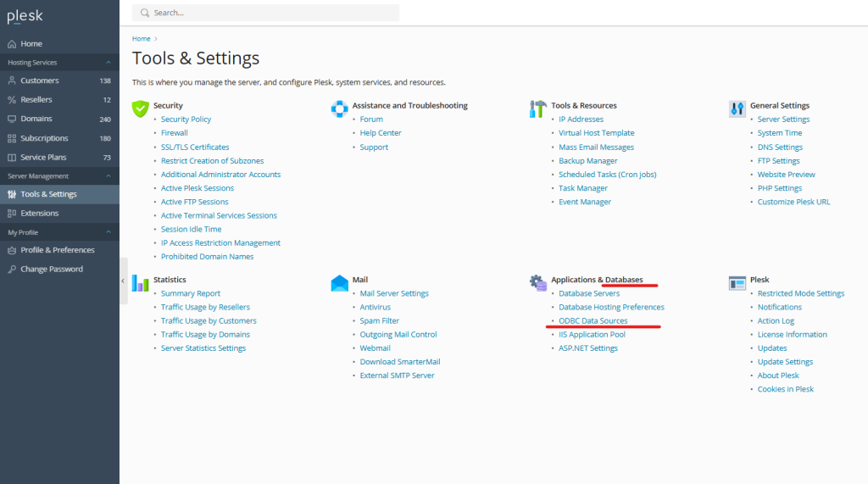Open Subscriptions in the sidebar
The width and height of the screenshot is (868, 484).
pyautogui.click(x=60, y=138)
